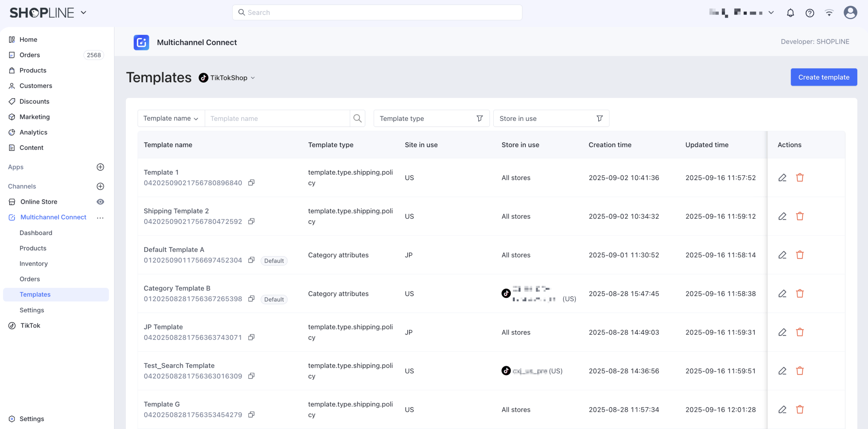Go to Dashboard in Multichannel Connect
The height and width of the screenshot is (429, 868).
36,233
